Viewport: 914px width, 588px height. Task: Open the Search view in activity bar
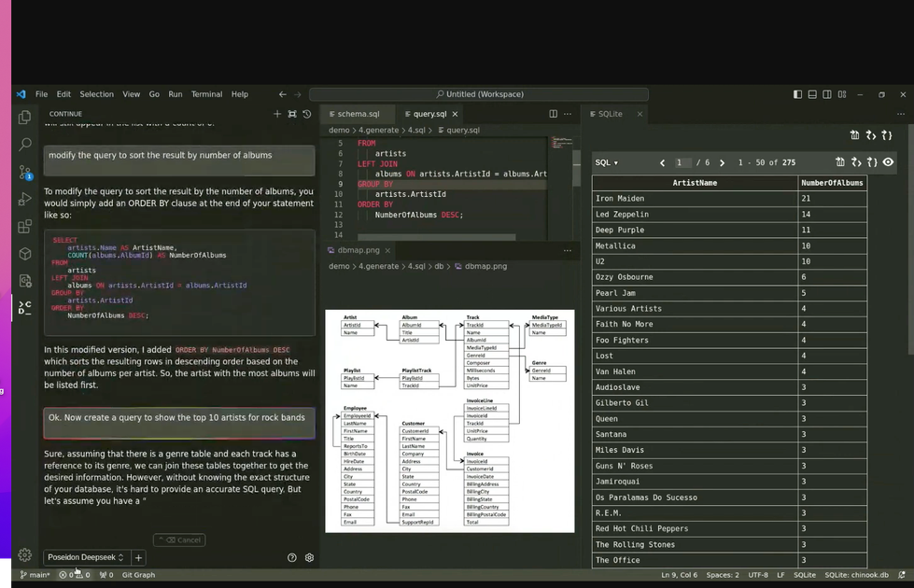[x=25, y=145]
